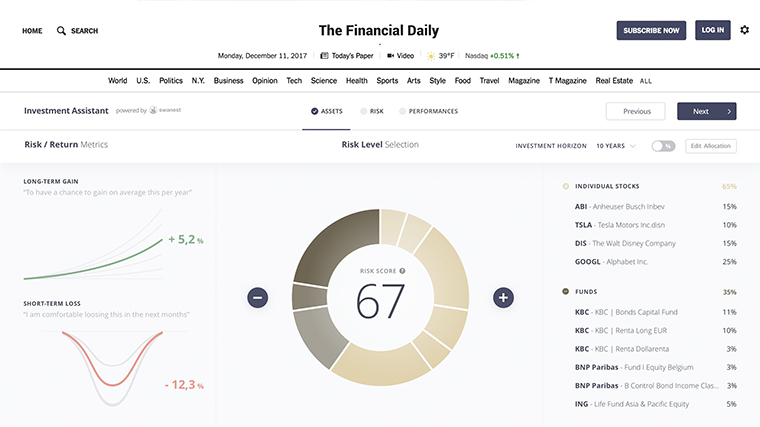Select the KBC Renta Dollarenta row
Image resolution: width=760 pixels, height=427 pixels.
tap(655, 349)
